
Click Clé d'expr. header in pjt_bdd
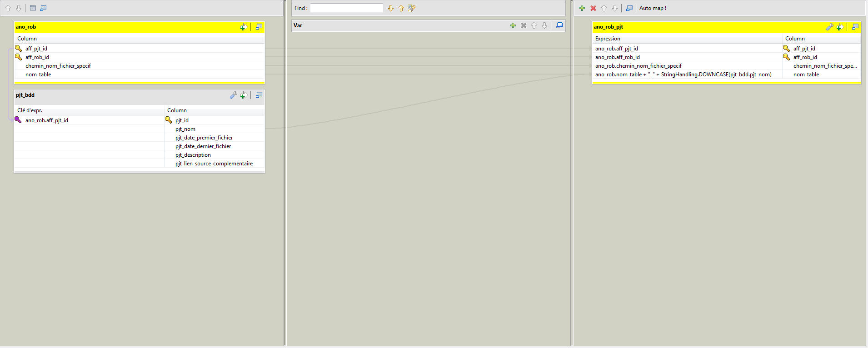(89, 110)
